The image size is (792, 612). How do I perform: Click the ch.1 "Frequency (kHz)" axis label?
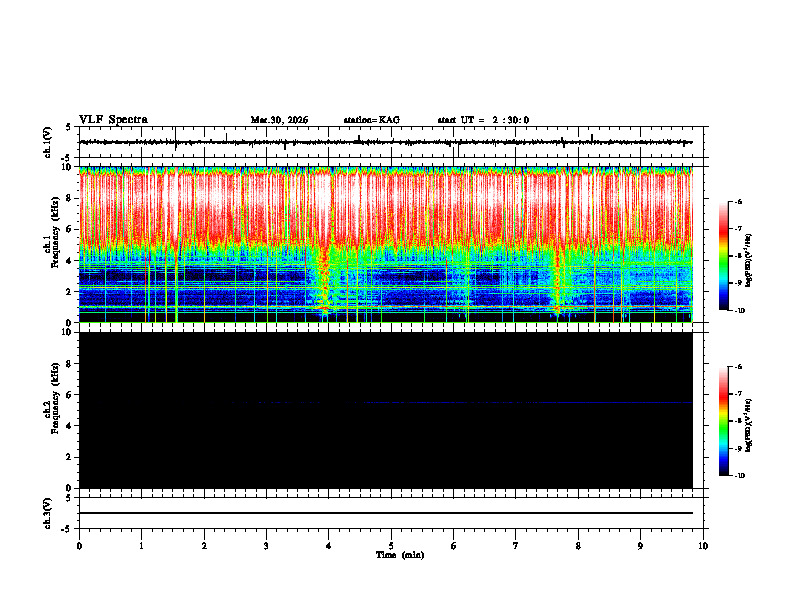tap(56, 233)
